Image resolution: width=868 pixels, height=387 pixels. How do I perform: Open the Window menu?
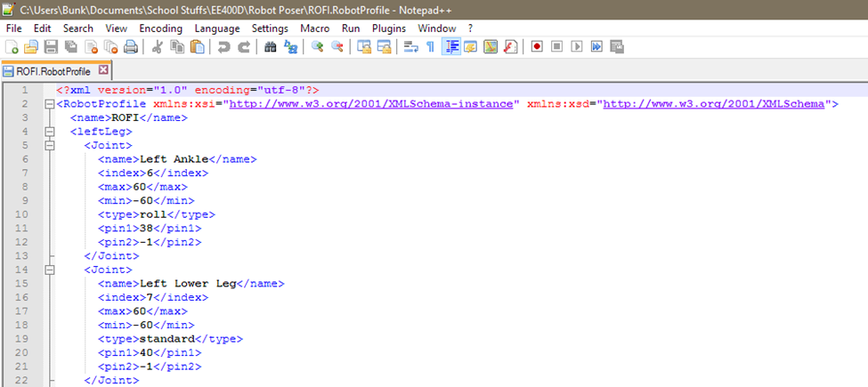(x=437, y=28)
